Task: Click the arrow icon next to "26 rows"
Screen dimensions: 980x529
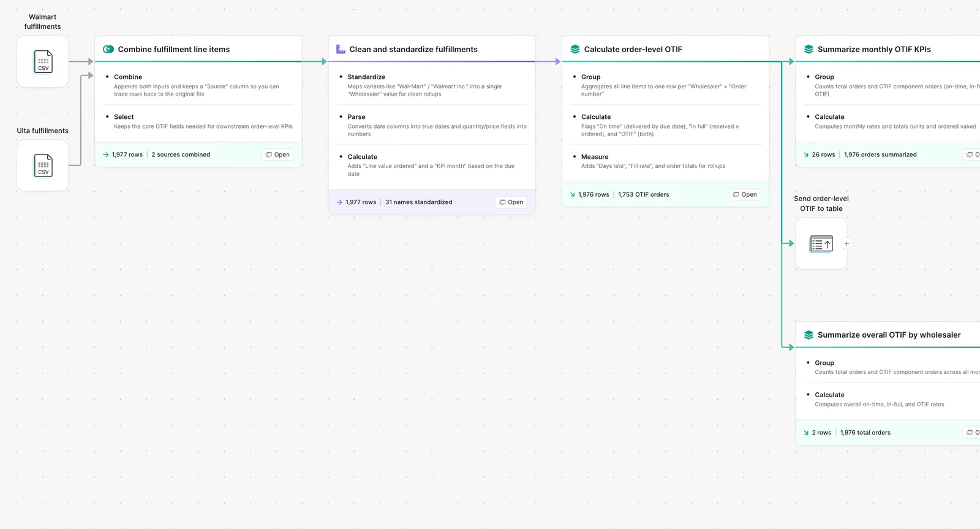Action: 806,154
